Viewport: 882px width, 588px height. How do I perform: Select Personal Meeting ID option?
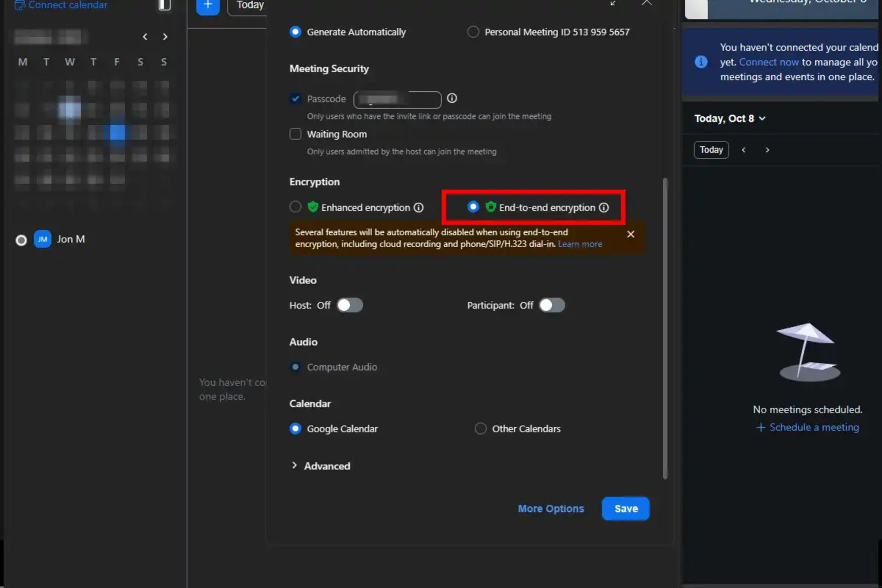(473, 32)
